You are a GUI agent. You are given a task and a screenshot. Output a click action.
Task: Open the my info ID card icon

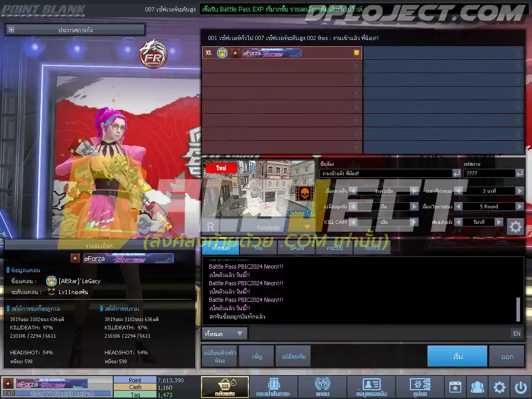tap(371, 387)
